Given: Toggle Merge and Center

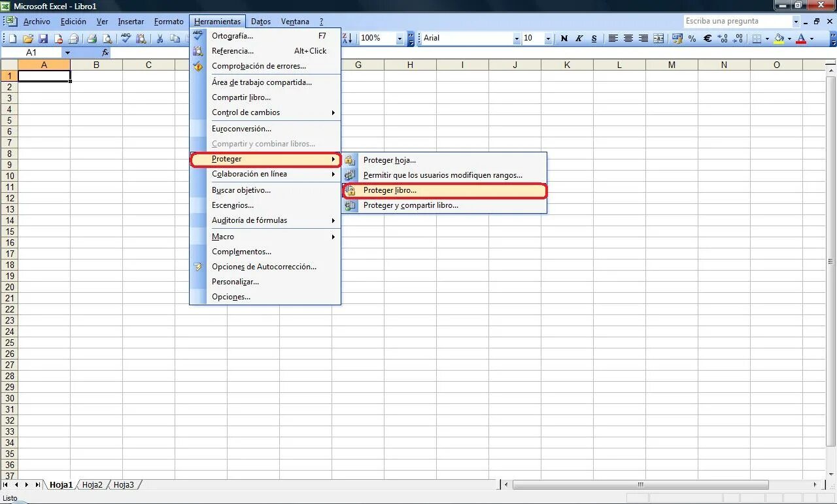Looking at the screenshot, I should [x=658, y=39].
